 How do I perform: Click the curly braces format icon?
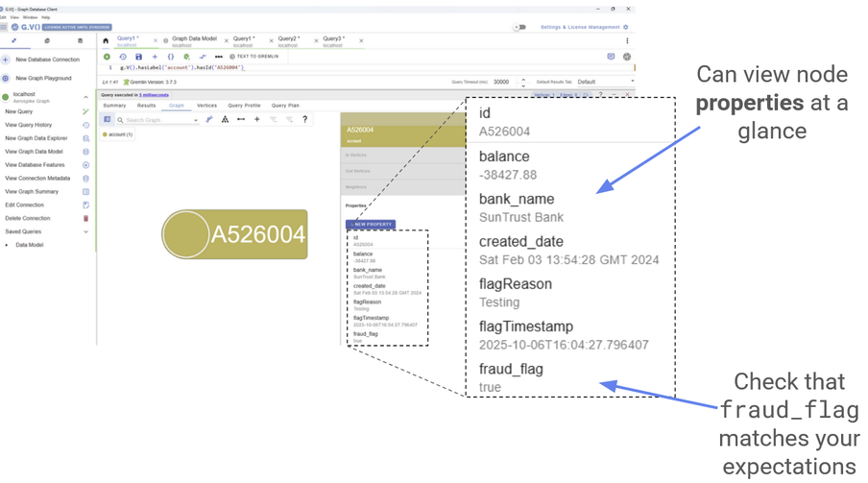click(x=171, y=57)
